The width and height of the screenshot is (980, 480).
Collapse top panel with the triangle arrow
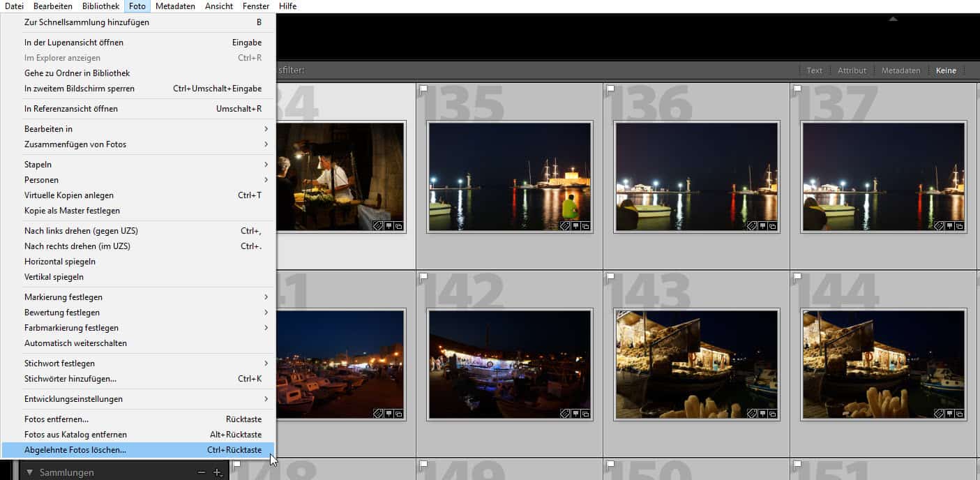[x=893, y=20]
